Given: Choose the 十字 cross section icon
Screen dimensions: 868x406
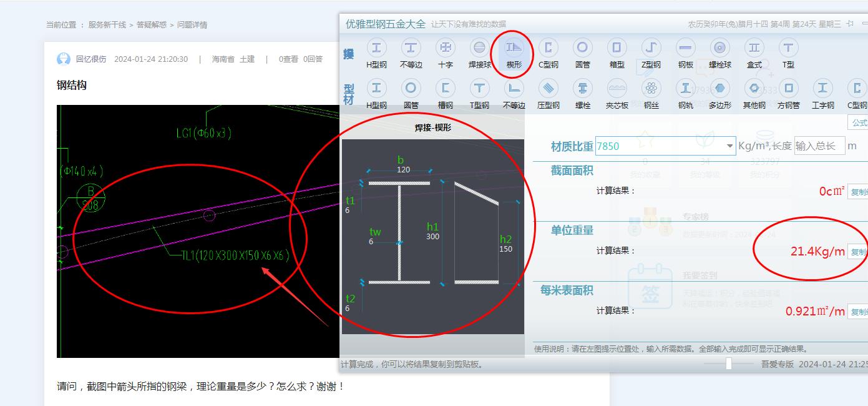Looking at the screenshot, I should pos(445,53).
